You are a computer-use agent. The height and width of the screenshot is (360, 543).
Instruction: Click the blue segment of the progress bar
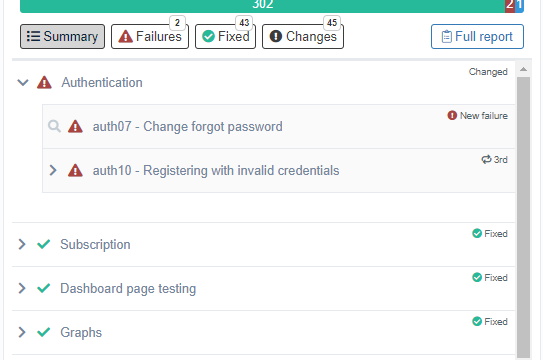519,5
